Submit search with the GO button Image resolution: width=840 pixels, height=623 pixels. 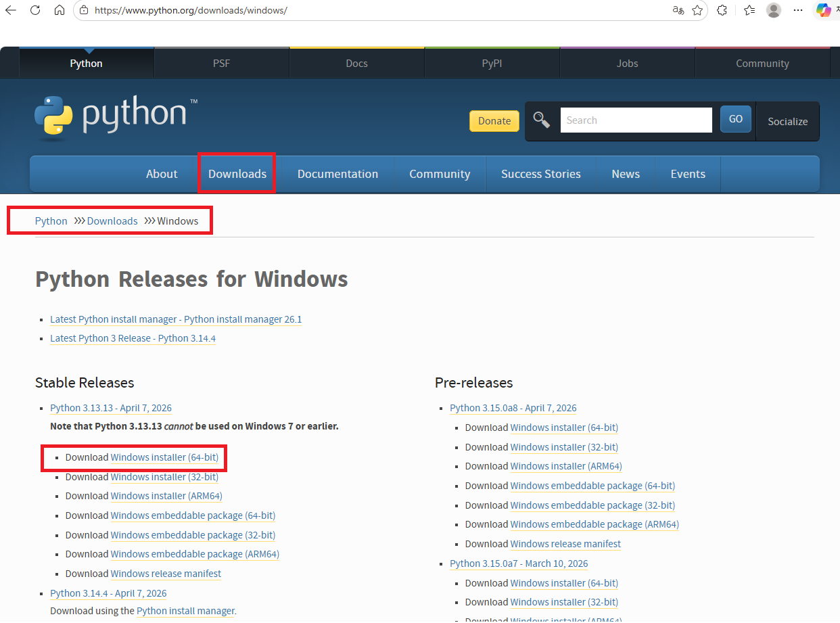point(736,119)
